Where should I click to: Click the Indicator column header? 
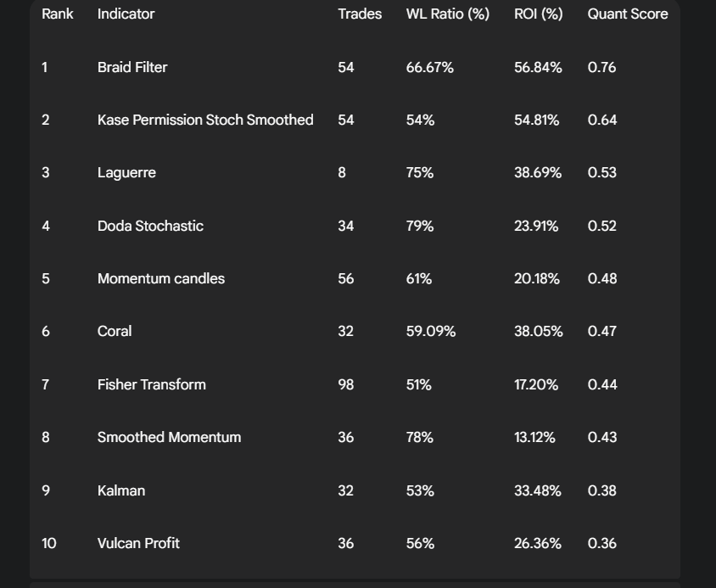tap(126, 14)
